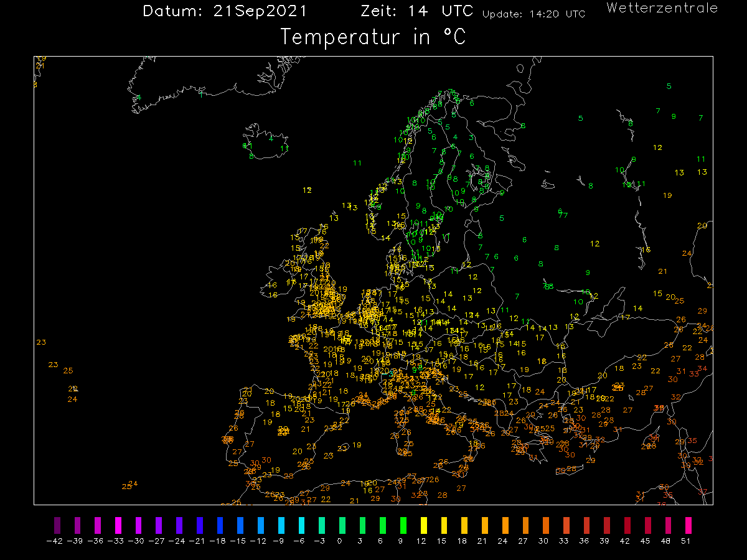This screenshot has height=560, width=747.
Task: Click the Wetterzentrale label
Action: click(x=662, y=8)
